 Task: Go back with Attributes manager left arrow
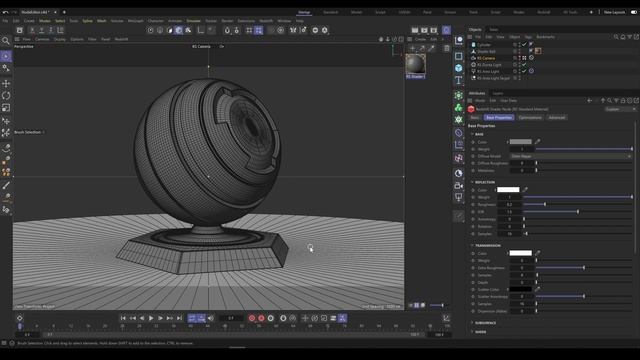pyautogui.click(x=589, y=100)
